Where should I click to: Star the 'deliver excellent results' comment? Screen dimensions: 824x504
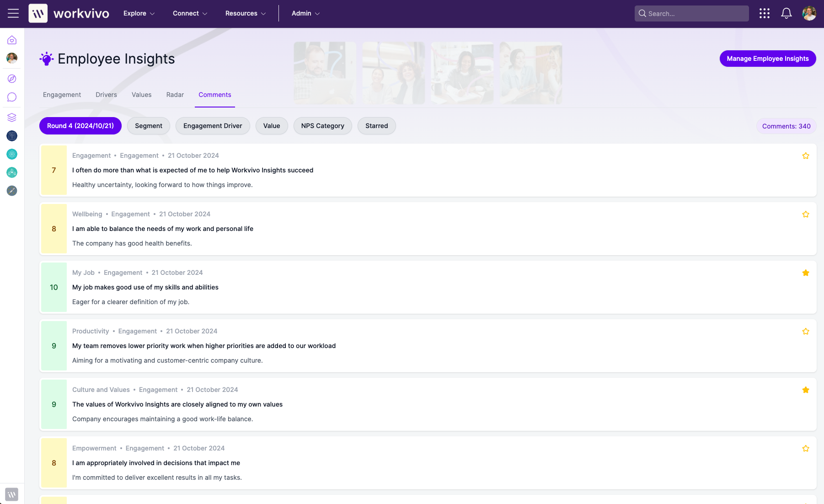[806, 449]
